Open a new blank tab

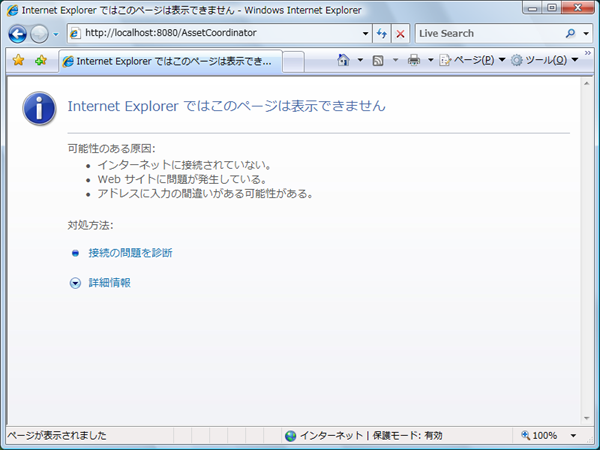pos(293,62)
